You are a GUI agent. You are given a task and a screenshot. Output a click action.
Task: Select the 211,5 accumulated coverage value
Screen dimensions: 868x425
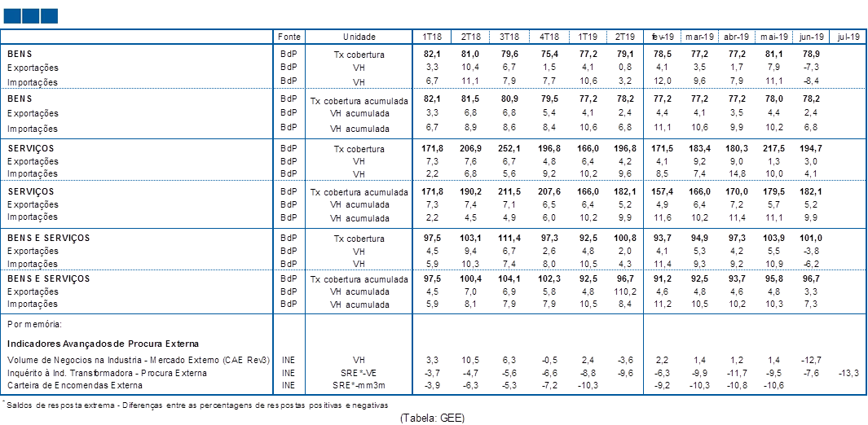(509, 192)
